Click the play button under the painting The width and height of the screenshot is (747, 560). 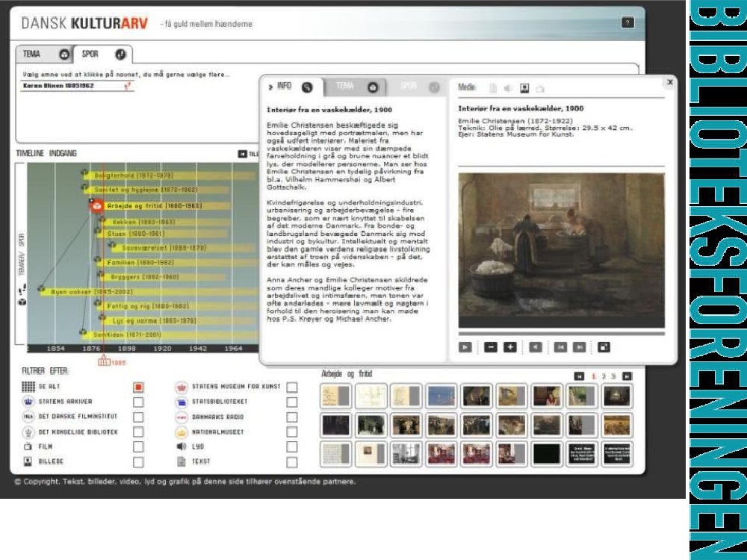pos(465,347)
